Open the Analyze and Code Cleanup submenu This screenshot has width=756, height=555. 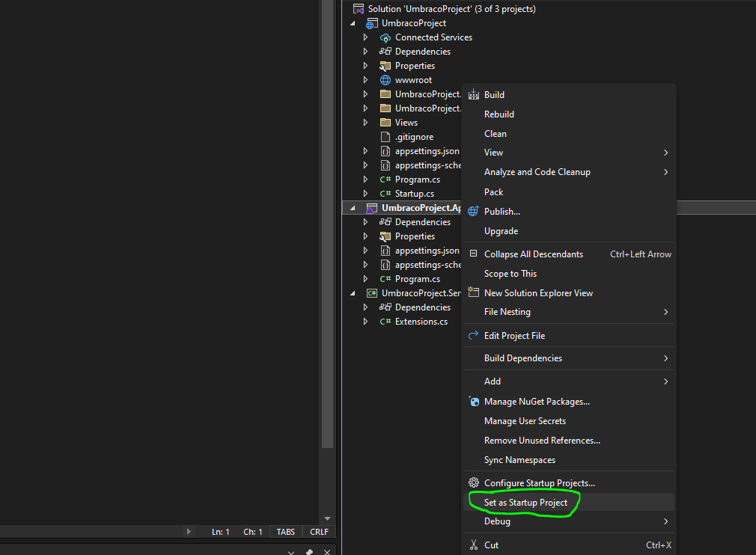pos(568,172)
